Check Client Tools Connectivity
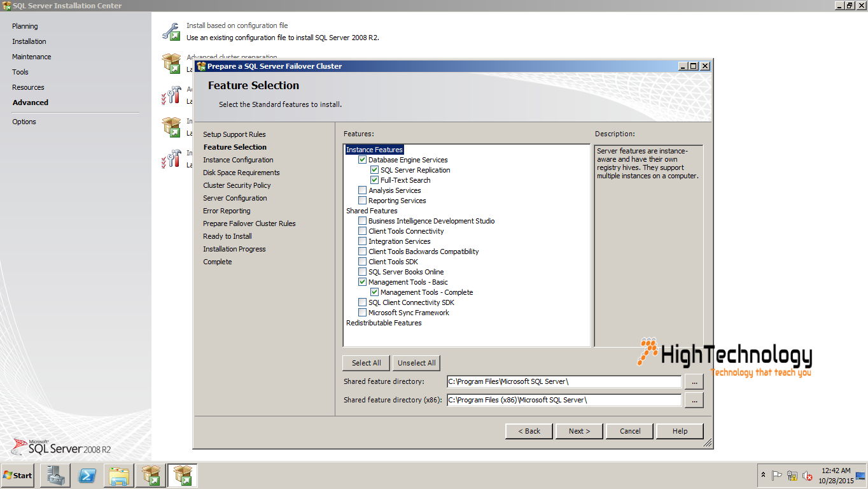 (x=363, y=231)
